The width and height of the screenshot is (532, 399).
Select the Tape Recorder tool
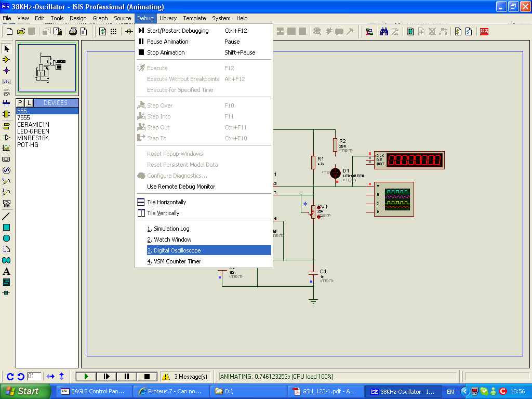tap(6, 159)
